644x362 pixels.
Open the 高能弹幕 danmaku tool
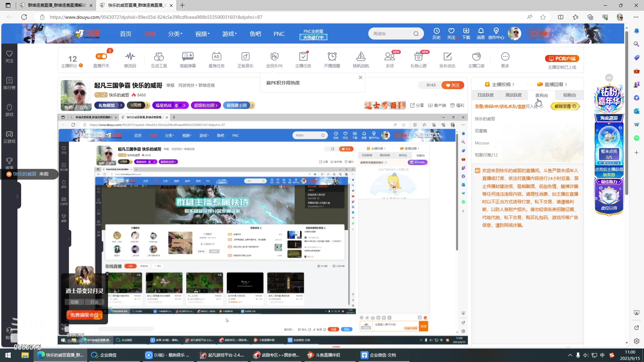click(188, 60)
